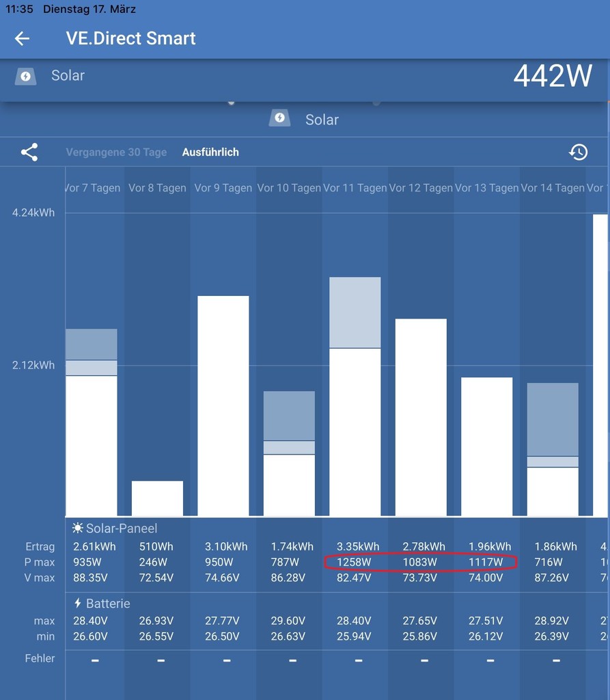Select the Vor 12 Tagen bar
The image size is (610, 700).
pyautogui.click(x=421, y=418)
